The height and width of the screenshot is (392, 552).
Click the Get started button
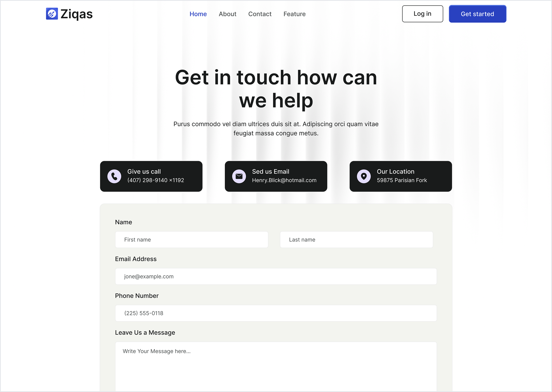point(477,14)
